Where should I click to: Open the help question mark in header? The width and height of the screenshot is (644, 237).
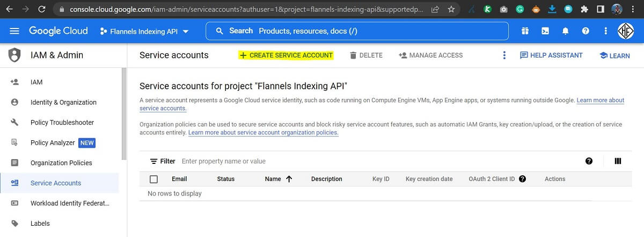[586, 31]
